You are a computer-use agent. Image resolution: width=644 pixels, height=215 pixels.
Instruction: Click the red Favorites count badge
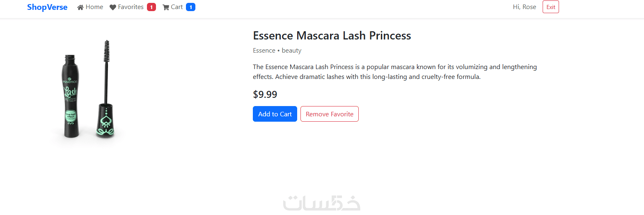(151, 7)
